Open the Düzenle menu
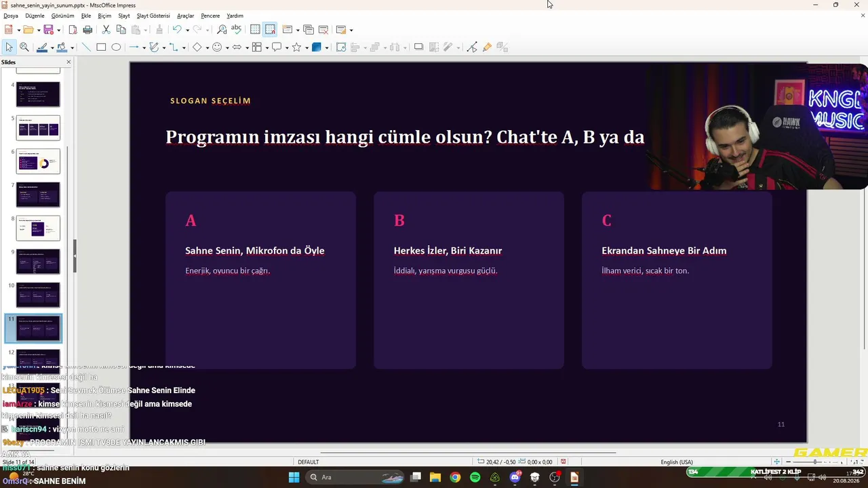 pos(35,16)
